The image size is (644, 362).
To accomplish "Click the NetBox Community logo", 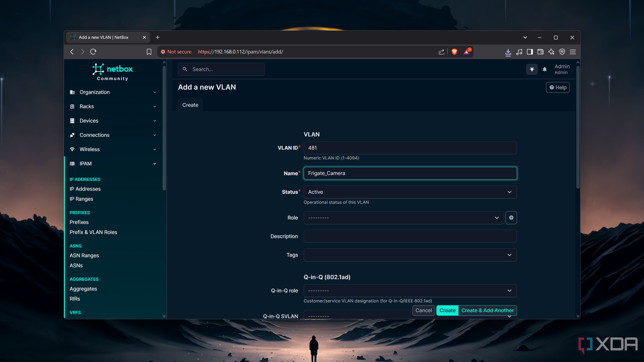I will click(x=113, y=72).
